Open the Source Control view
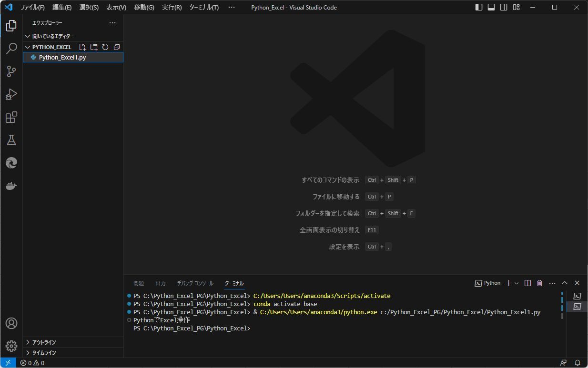The width and height of the screenshot is (588, 368). (11, 71)
